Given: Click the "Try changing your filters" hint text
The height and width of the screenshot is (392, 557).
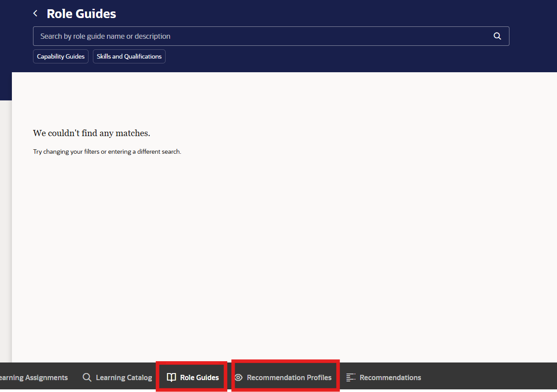Looking at the screenshot, I should click(107, 152).
